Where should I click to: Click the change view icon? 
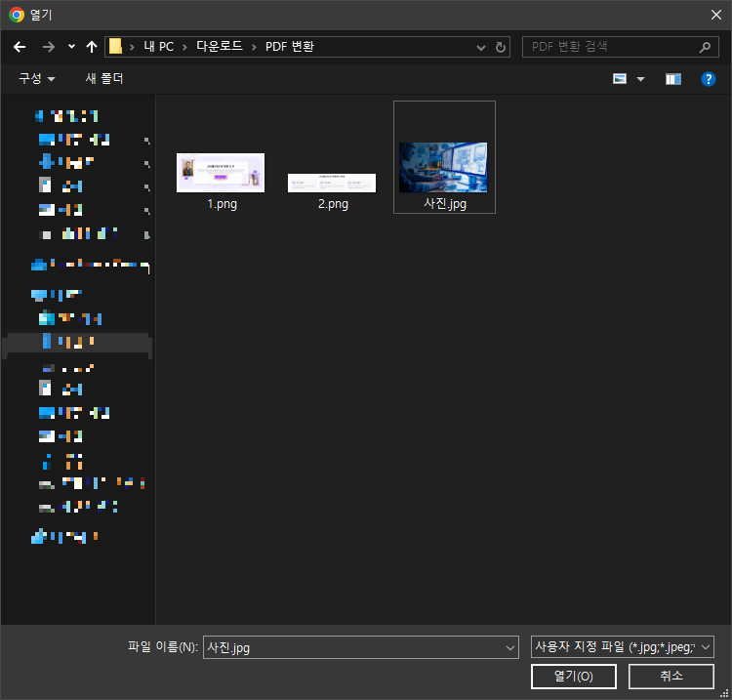(x=620, y=79)
